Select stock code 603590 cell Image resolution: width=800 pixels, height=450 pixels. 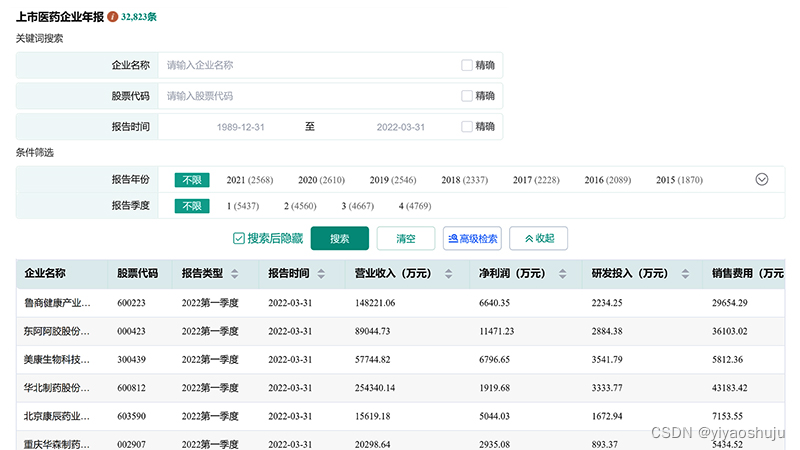[x=131, y=416]
